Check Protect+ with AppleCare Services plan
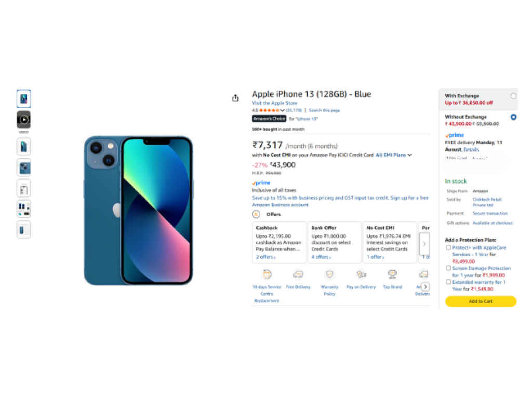Screen dimensions: 532x393 448,248
